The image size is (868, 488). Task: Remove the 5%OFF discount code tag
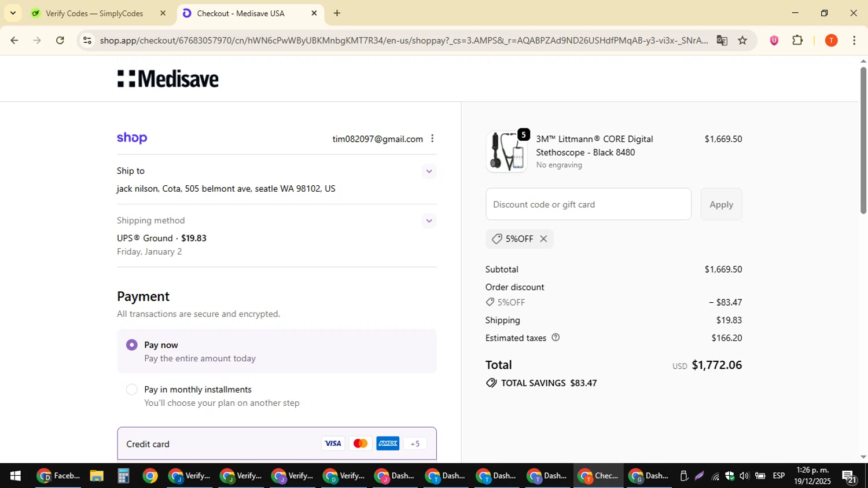543,239
